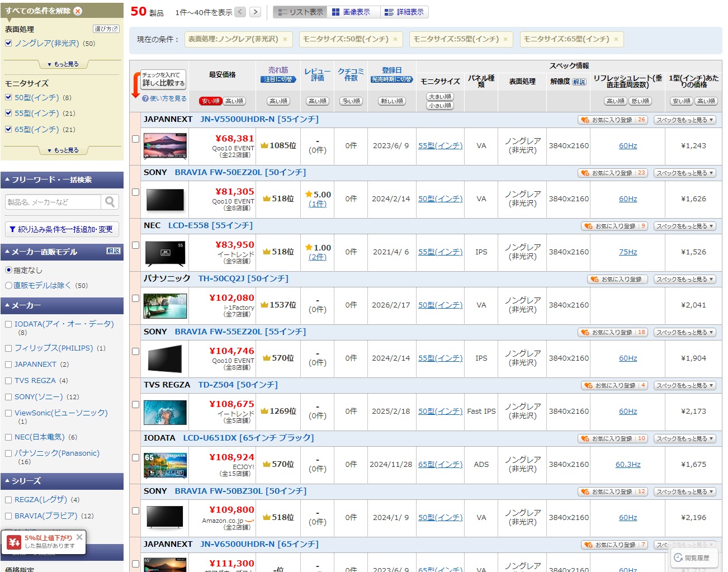
Task: Open the 使い方を見る help link
Action: click(x=164, y=98)
